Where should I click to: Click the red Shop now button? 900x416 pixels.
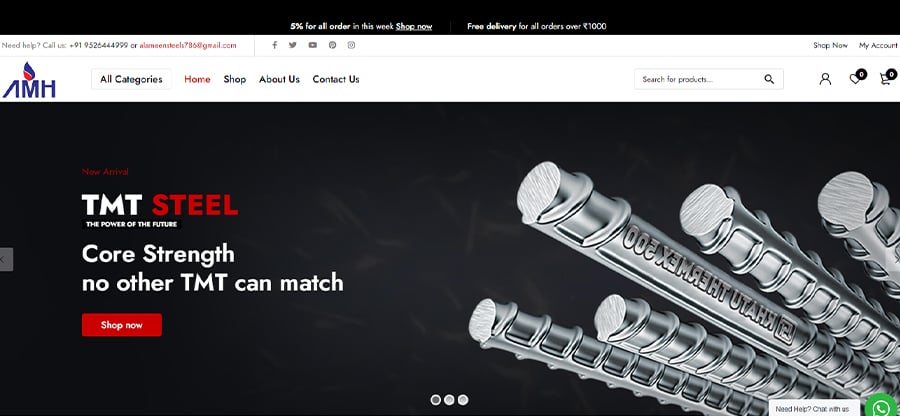[122, 325]
